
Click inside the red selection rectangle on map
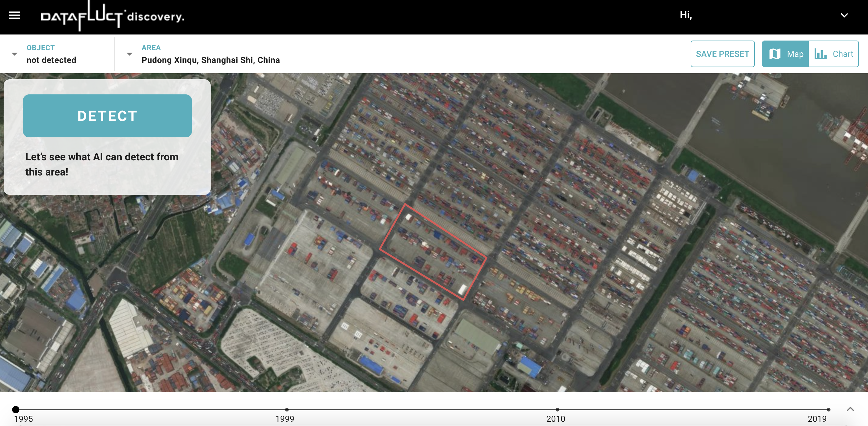click(433, 252)
